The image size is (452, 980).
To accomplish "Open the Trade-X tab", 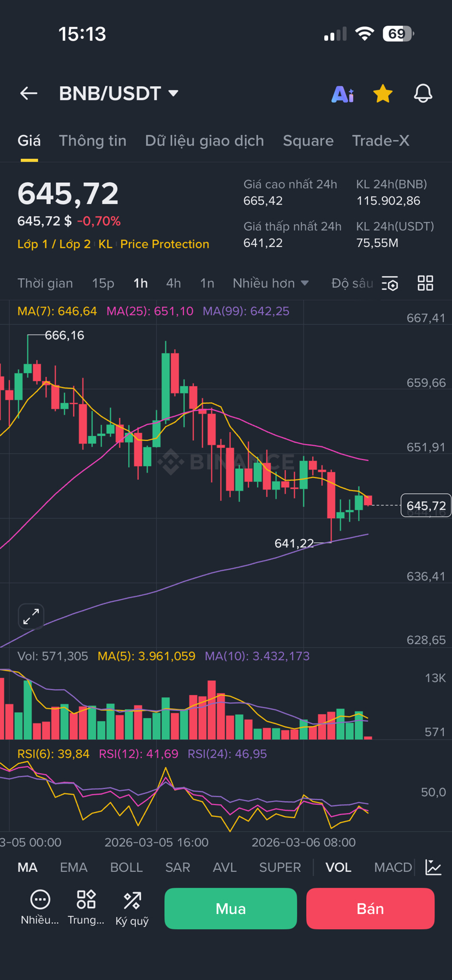I will (380, 141).
